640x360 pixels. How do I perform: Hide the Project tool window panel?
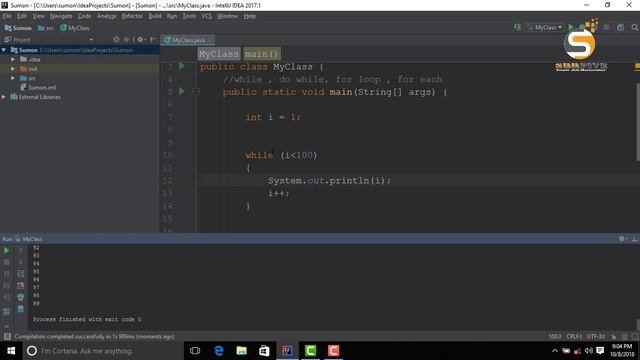(x=153, y=40)
